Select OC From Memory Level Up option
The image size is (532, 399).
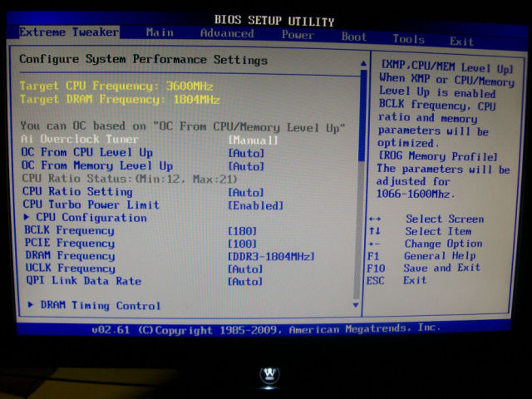(x=97, y=165)
